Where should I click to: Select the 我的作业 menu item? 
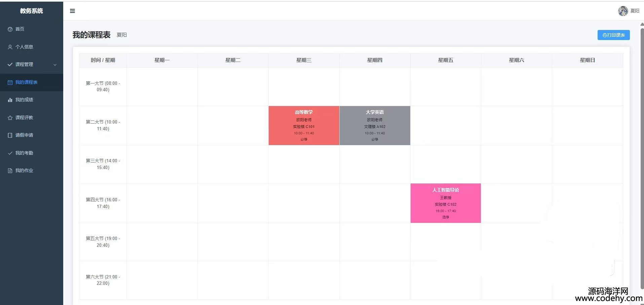[x=24, y=171]
